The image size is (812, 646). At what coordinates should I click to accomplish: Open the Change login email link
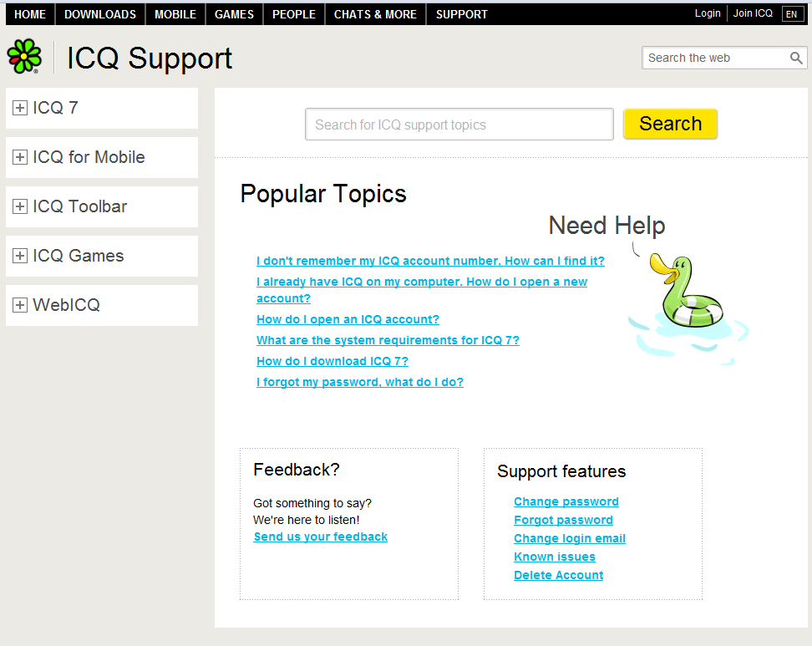[x=570, y=538]
